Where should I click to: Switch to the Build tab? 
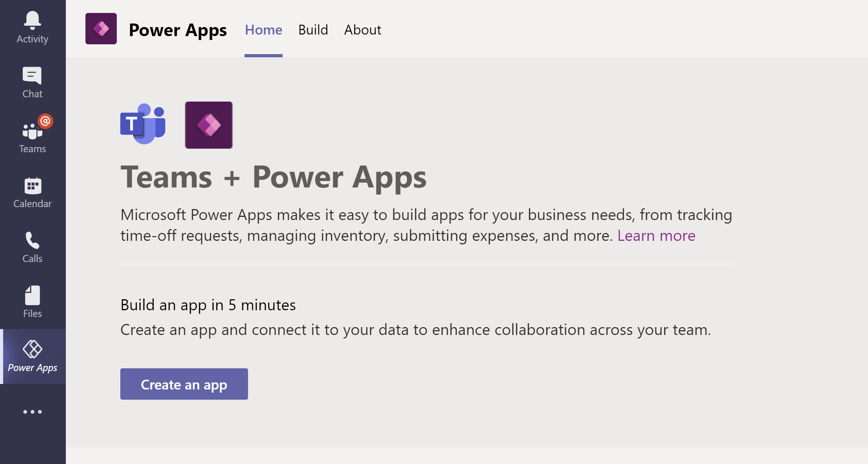pyautogui.click(x=313, y=30)
